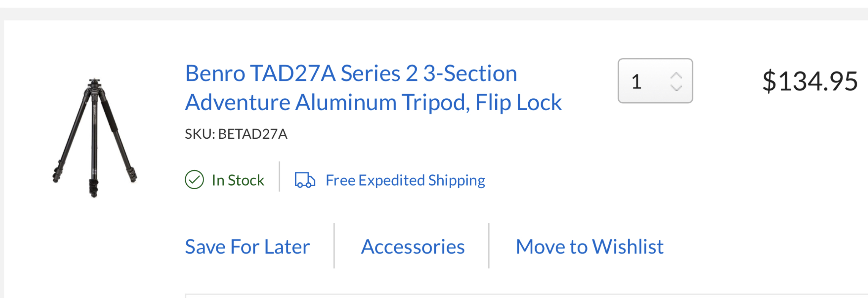Click the green In Stock checkmark icon

pos(194,180)
